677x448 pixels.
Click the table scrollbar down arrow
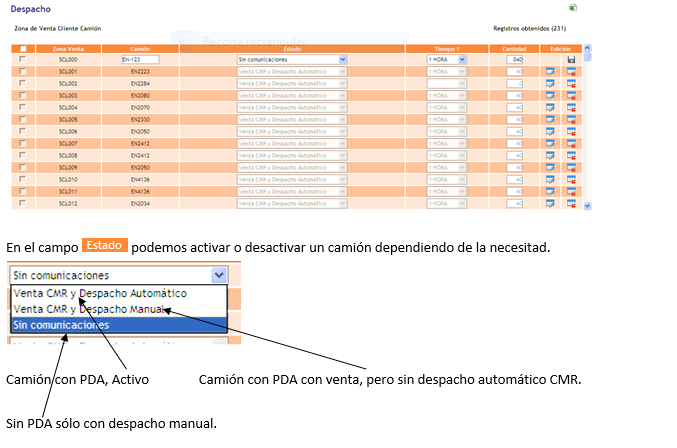pyautogui.click(x=587, y=206)
